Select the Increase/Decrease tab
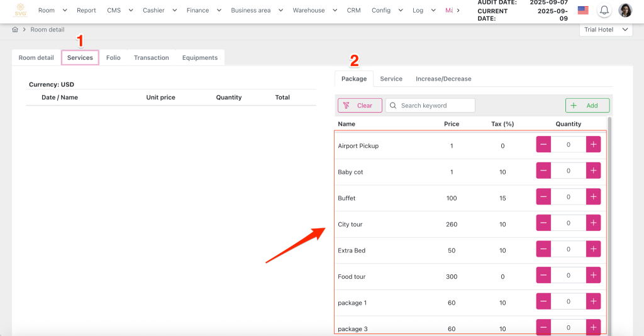644x336 pixels. tap(443, 79)
